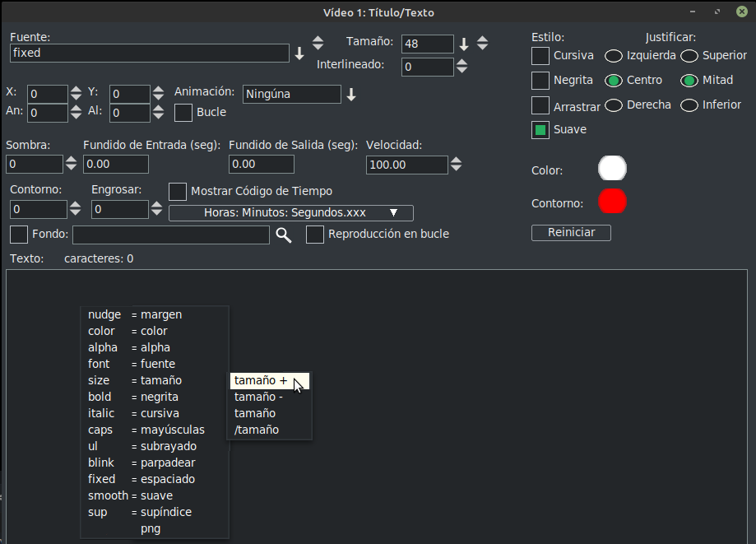Select the Izquierda justify radio button

point(614,56)
